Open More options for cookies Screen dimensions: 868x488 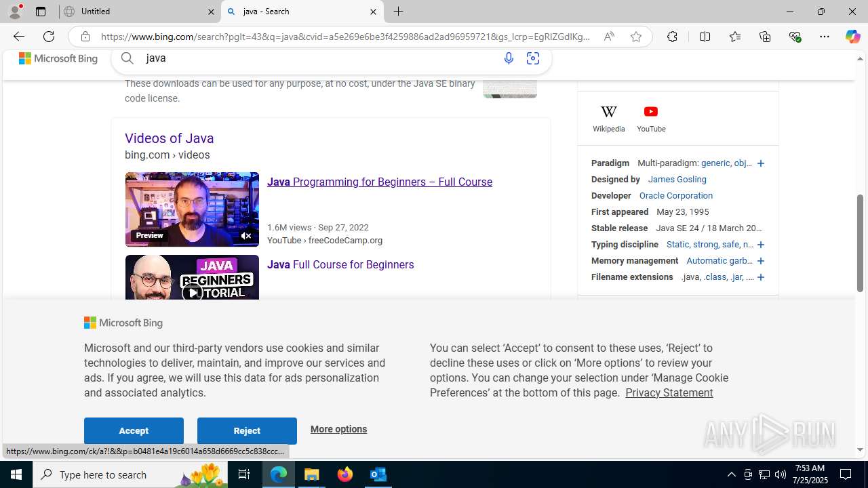(x=338, y=429)
